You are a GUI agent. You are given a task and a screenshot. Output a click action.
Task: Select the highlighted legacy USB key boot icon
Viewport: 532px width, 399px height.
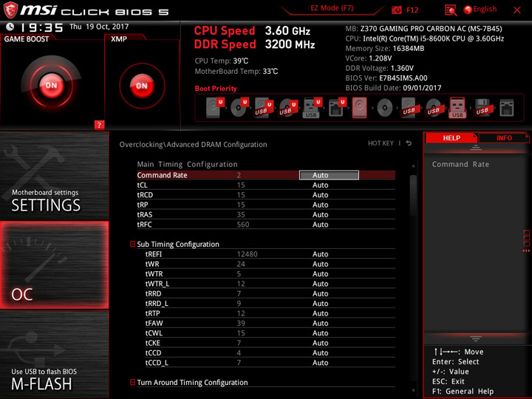(457, 108)
